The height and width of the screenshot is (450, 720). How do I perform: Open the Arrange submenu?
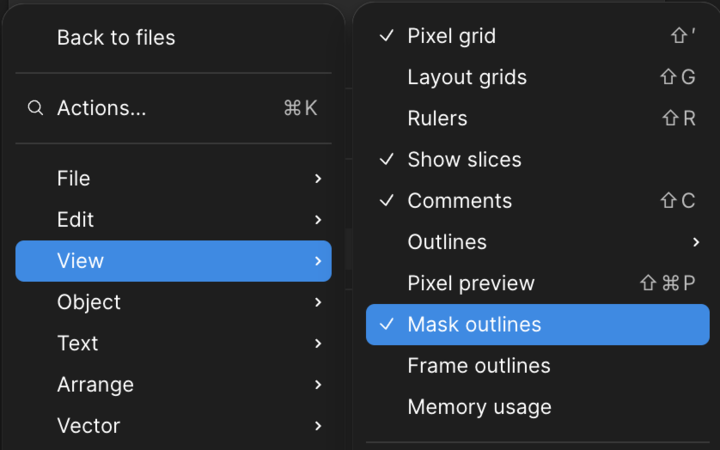pos(174,385)
